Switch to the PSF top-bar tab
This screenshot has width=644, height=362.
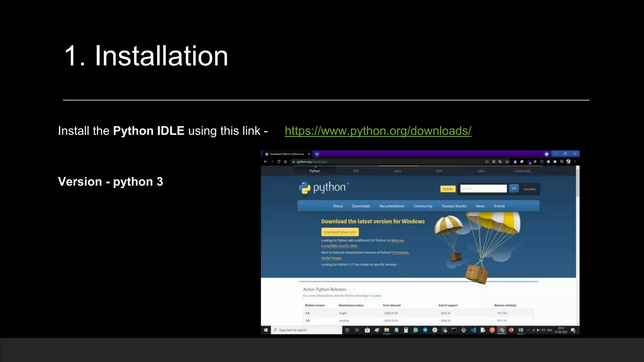(356, 171)
